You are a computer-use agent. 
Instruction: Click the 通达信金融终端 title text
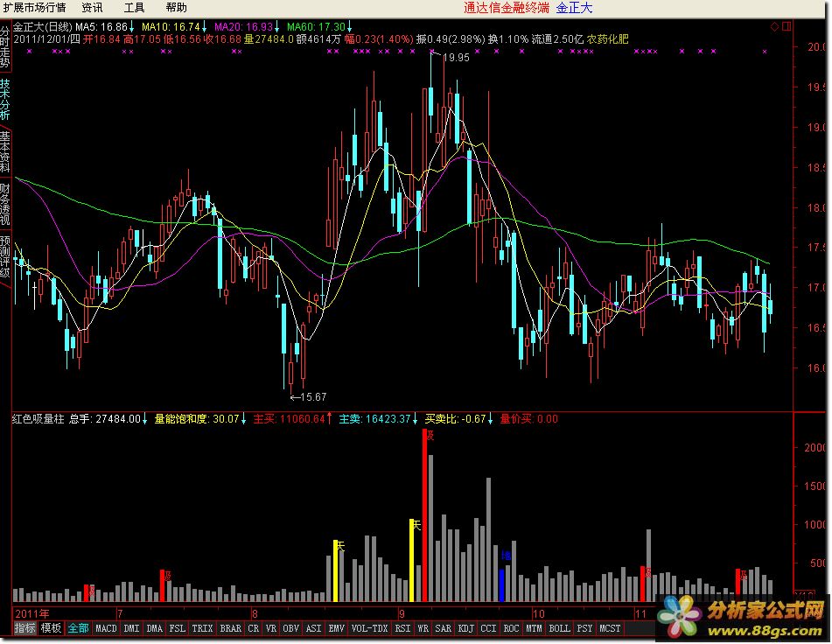click(507, 7)
